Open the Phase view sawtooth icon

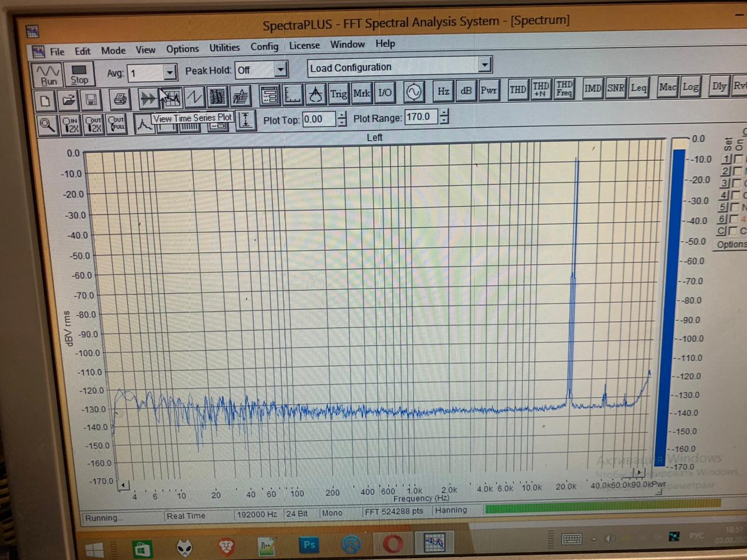click(194, 97)
